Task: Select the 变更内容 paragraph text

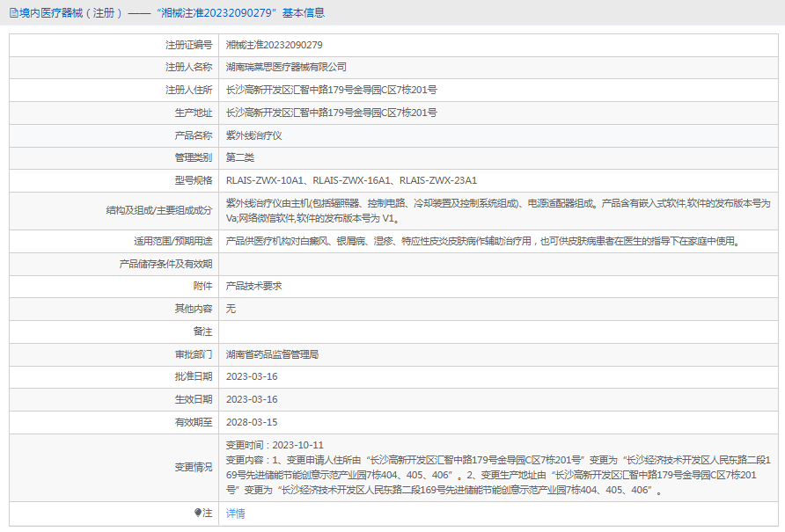Action: point(498,475)
